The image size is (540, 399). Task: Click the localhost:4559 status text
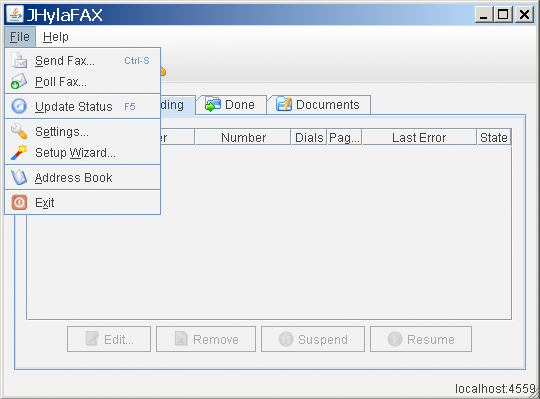[495, 389]
